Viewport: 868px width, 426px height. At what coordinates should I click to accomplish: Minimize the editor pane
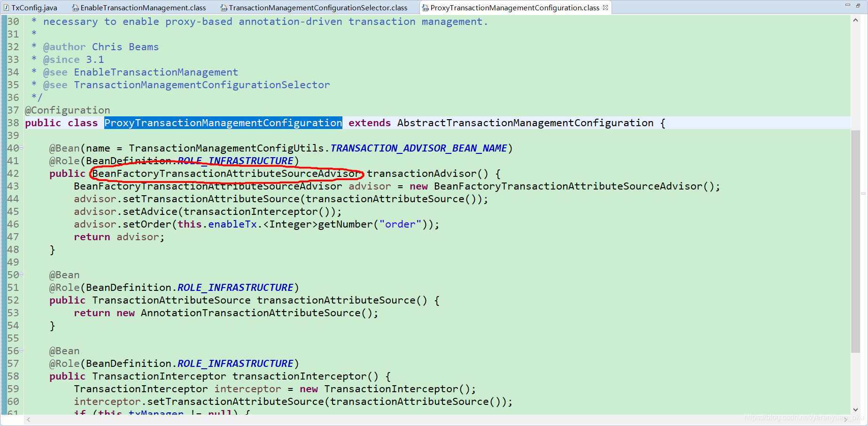click(848, 5)
